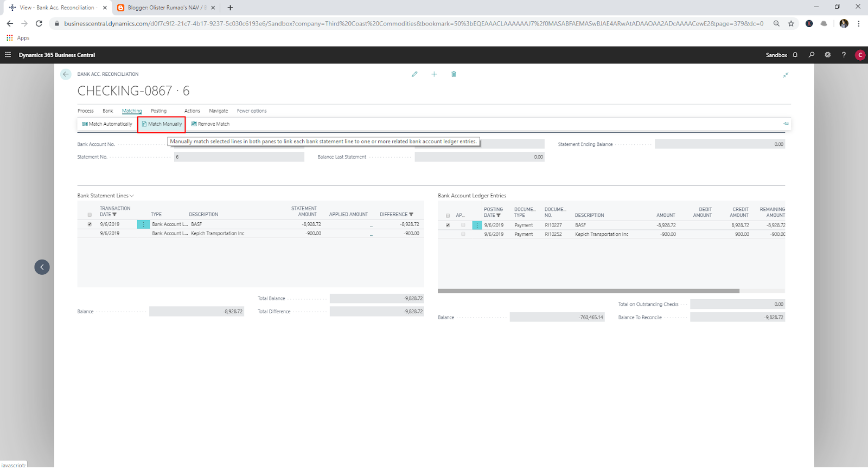This screenshot has width=868, height=470.
Task: Sort by the Statement Amount column header
Action: pyautogui.click(x=304, y=211)
